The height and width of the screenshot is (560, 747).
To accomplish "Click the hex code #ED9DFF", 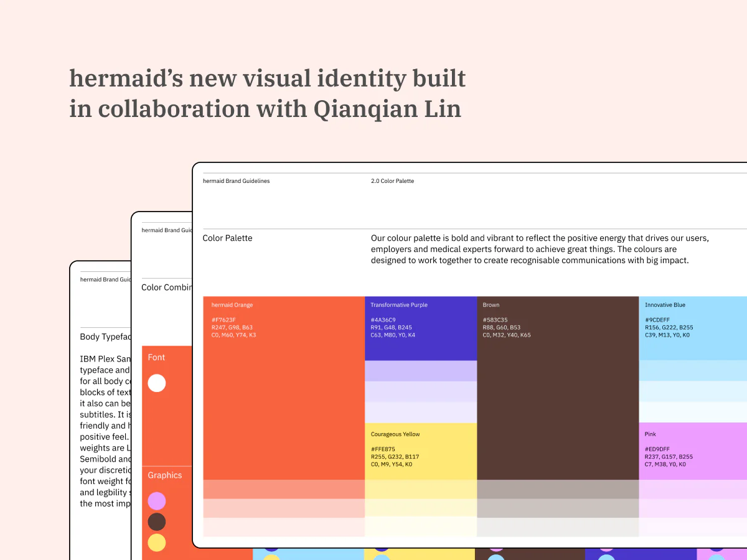I will pos(657,449).
